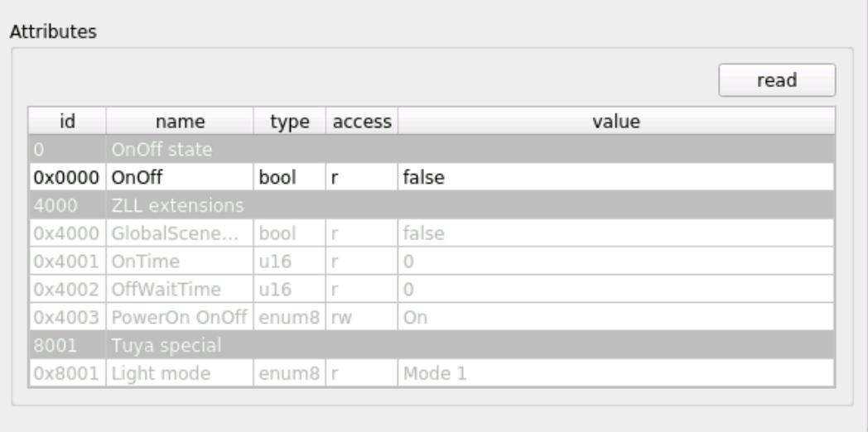This screenshot has height=432, width=868.
Task: Sort by the id column header
Action: [67, 121]
